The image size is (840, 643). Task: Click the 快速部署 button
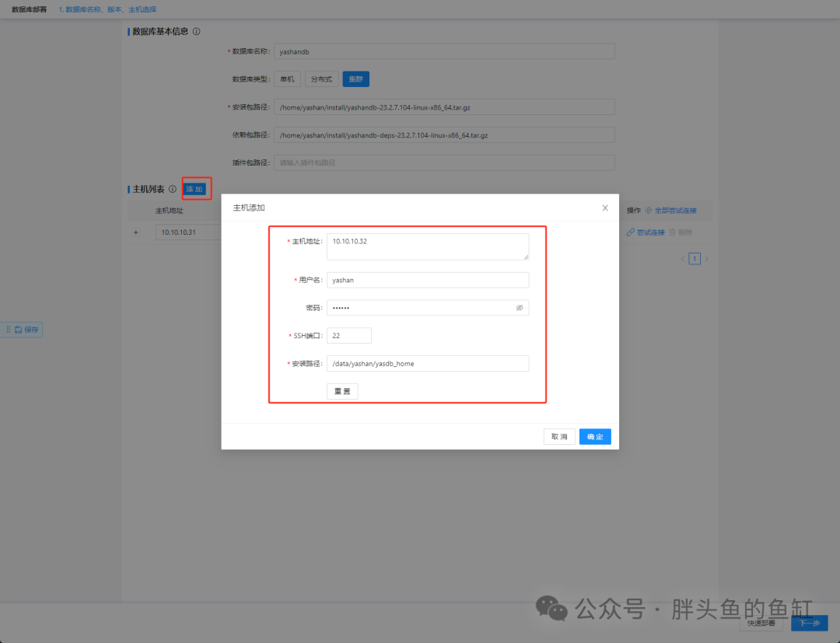761,624
